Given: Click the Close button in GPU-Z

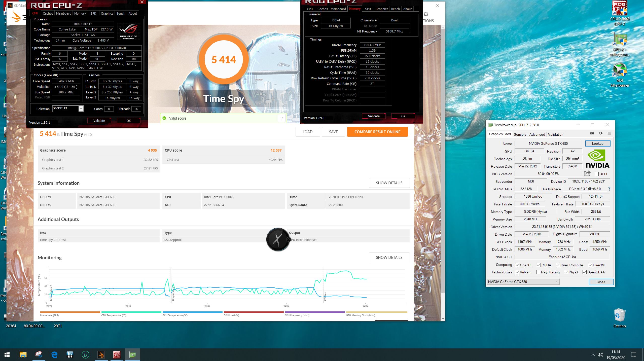Looking at the screenshot, I should point(601,282).
